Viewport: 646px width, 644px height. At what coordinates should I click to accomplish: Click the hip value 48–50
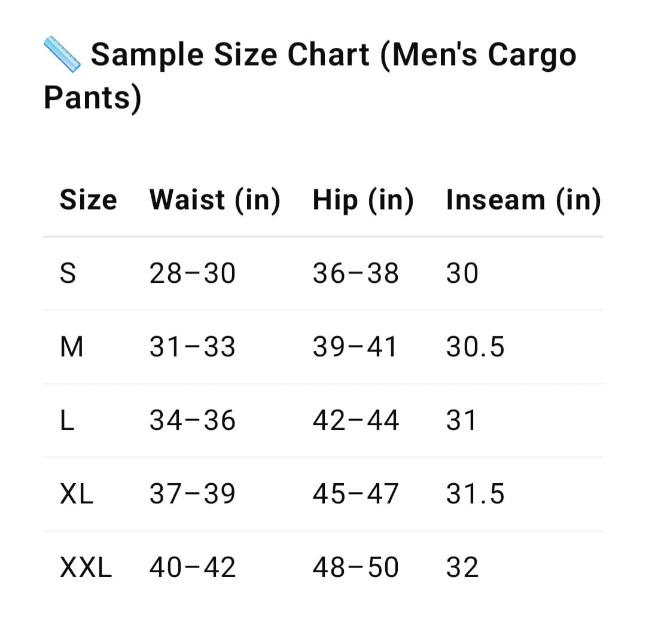click(x=355, y=567)
